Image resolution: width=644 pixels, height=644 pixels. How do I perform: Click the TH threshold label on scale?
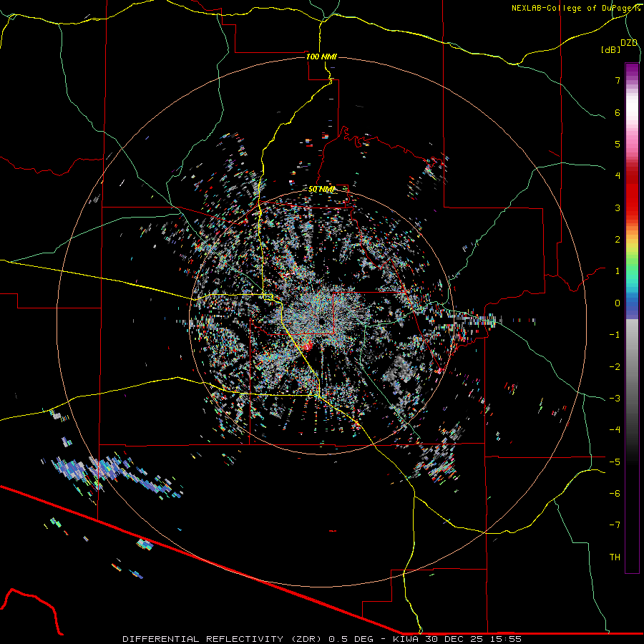coord(615,557)
